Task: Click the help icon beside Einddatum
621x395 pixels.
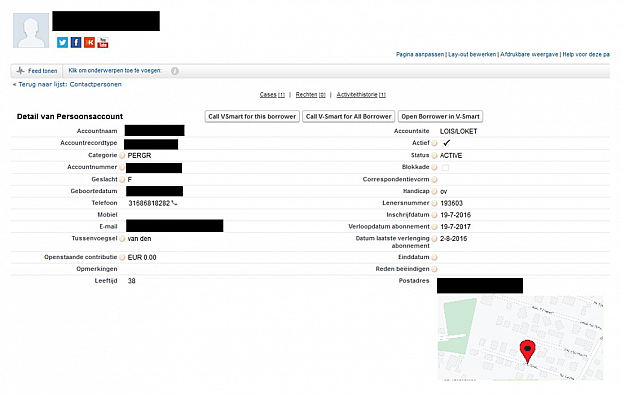Action: coord(434,258)
